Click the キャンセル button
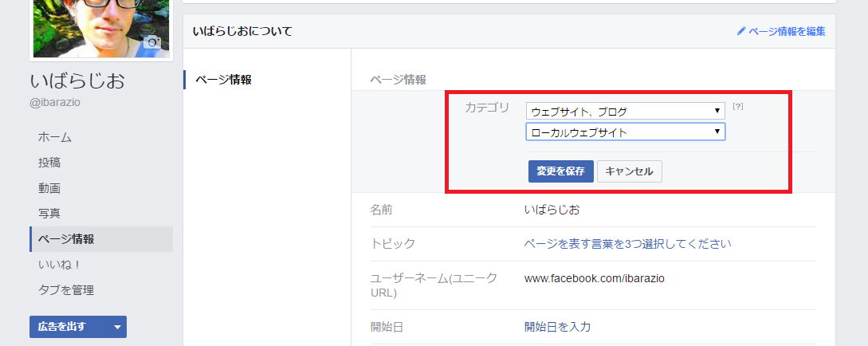 click(630, 171)
